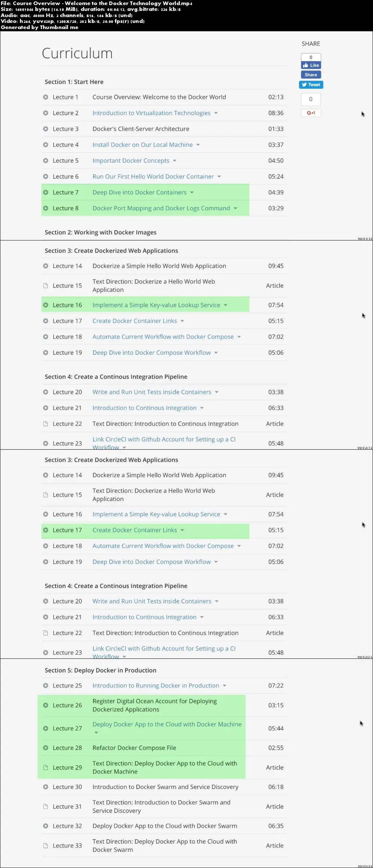The height and width of the screenshot is (868, 373).
Task: Open the Refactor Docker Compose File lecture
Action: 134,748
